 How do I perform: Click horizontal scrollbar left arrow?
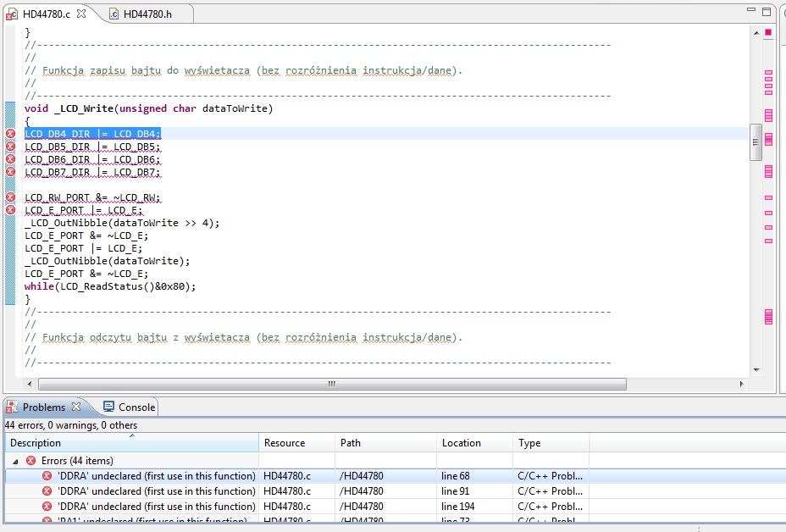click(x=30, y=384)
